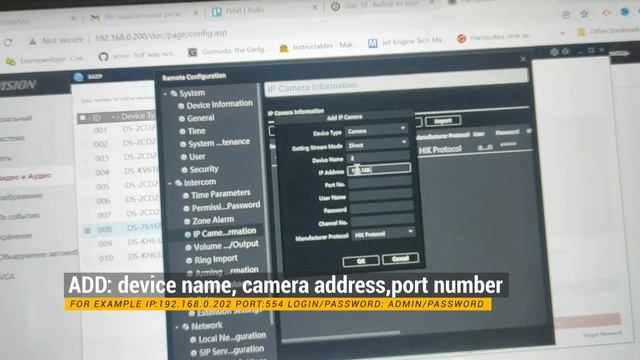Open the Instructables bookmark
This screenshot has height=360, width=640.
(x=317, y=47)
